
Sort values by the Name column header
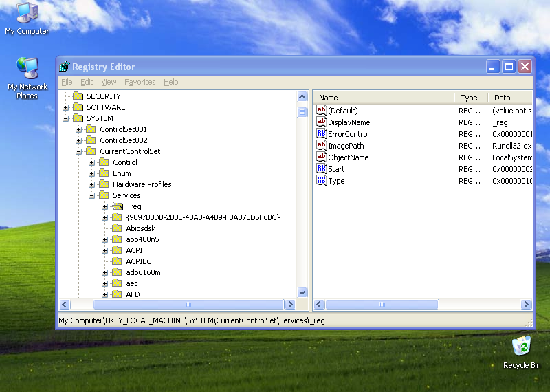(x=384, y=98)
